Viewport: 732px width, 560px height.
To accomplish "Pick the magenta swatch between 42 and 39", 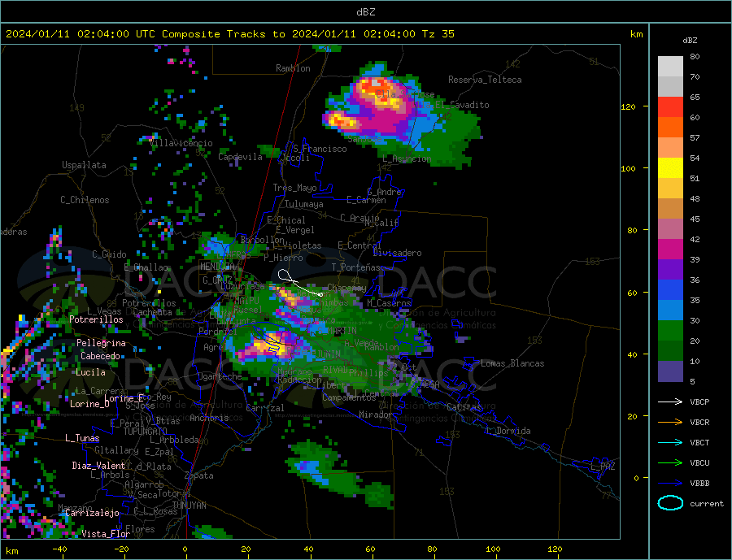I will [670, 250].
